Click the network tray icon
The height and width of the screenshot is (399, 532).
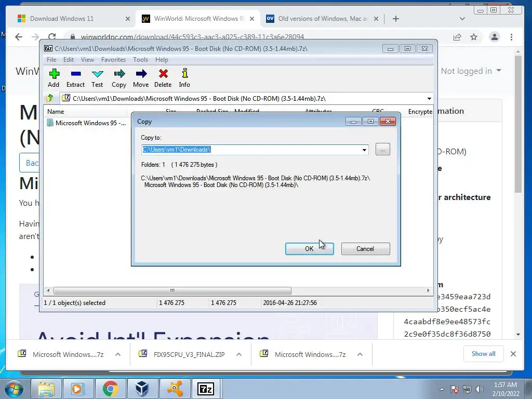467,389
